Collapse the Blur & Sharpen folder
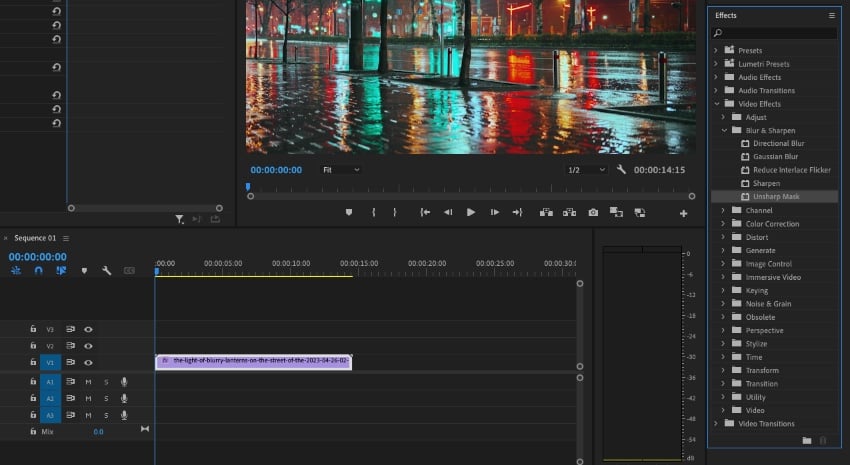Image resolution: width=850 pixels, height=465 pixels. (723, 130)
